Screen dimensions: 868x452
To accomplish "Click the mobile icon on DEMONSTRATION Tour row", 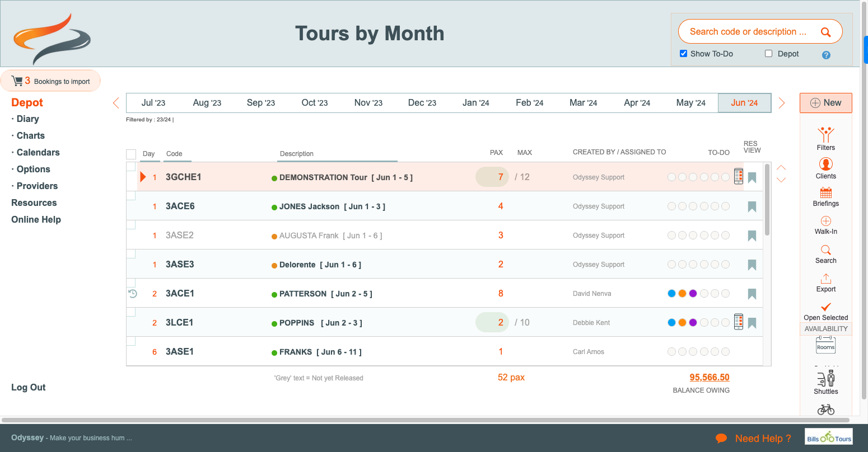I will coord(739,177).
